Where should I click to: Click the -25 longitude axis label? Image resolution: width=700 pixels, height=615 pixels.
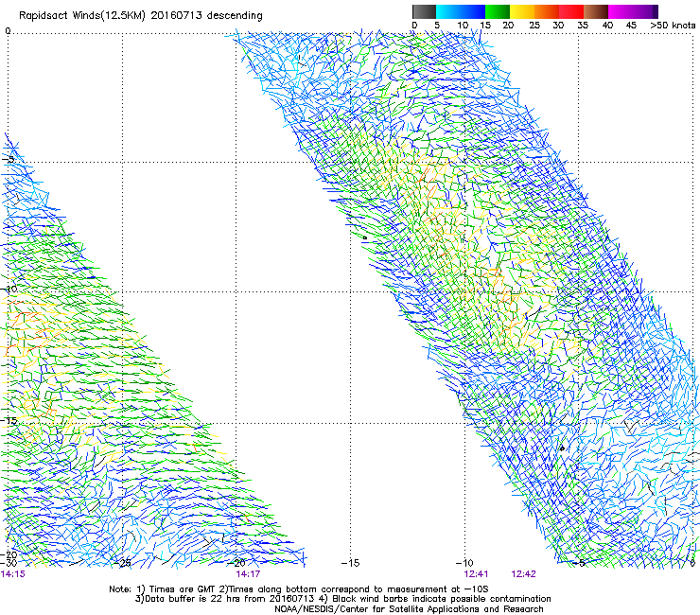pos(123,563)
